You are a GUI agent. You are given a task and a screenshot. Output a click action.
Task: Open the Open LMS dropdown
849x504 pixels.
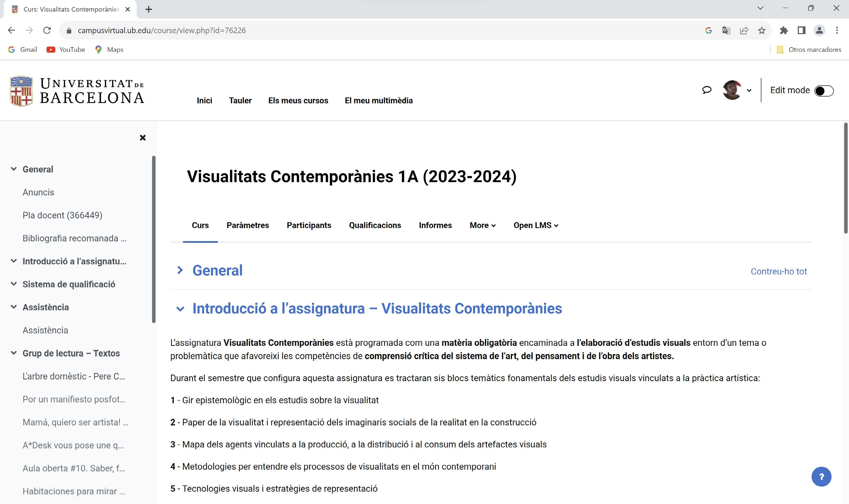click(536, 225)
